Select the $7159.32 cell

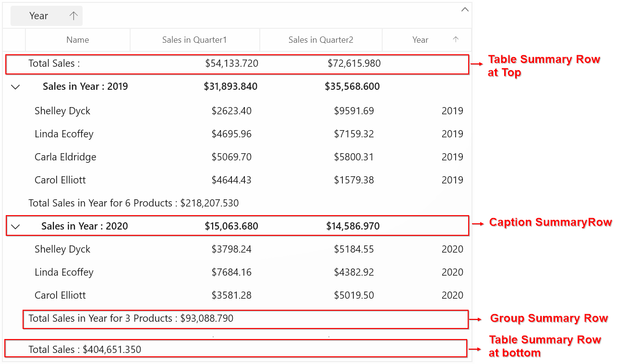pyautogui.click(x=354, y=134)
